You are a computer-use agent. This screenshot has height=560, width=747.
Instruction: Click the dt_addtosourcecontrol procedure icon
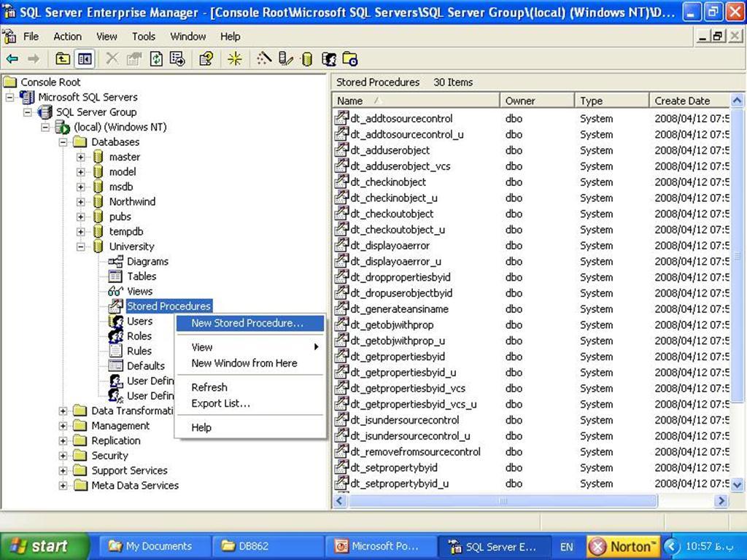(x=341, y=118)
